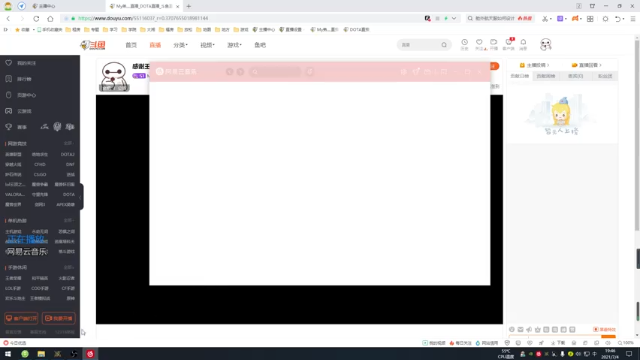Click the NetEase Cloud Music logo icon

pos(160,71)
